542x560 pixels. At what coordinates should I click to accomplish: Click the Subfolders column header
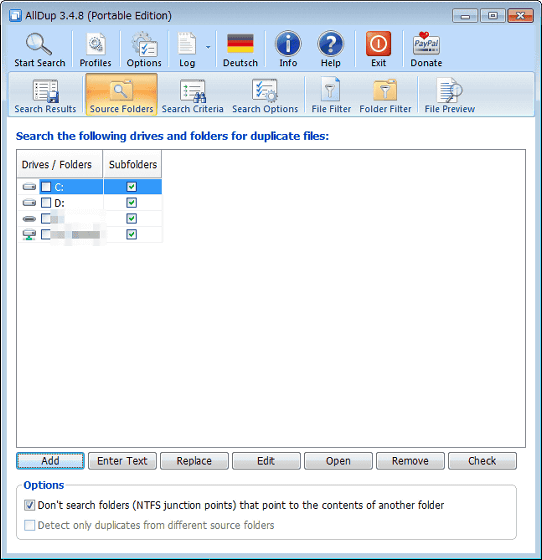pyautogui.click(x=132, y=164)
